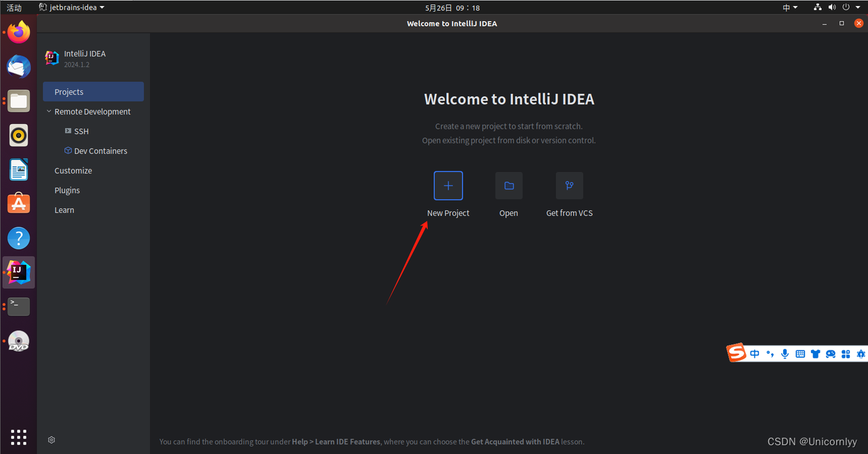Viewport: 868px width, 454px height.
Task: Open the Sogou toolbox grid icon
Action: pyautogui.click(x=846, y=354)
